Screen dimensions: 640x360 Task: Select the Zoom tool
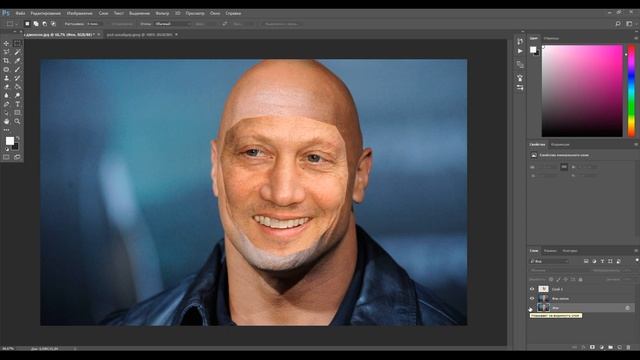(17, 121)
